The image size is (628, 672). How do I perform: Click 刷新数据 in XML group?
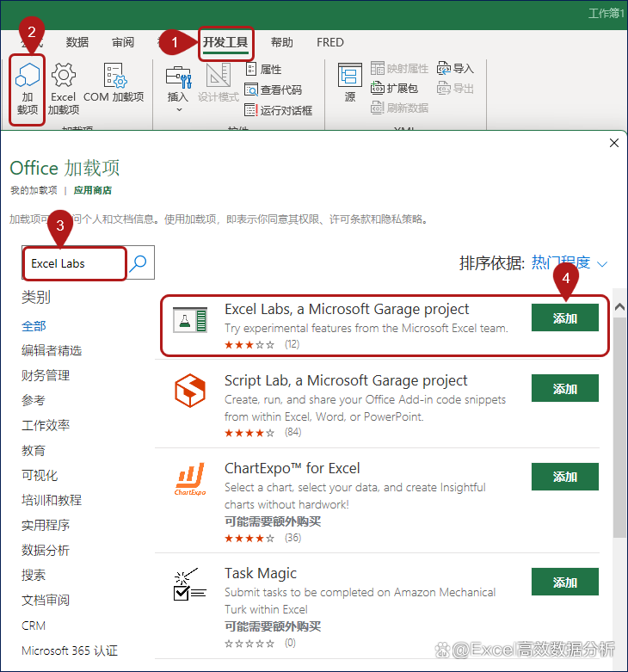coord(399,108)
